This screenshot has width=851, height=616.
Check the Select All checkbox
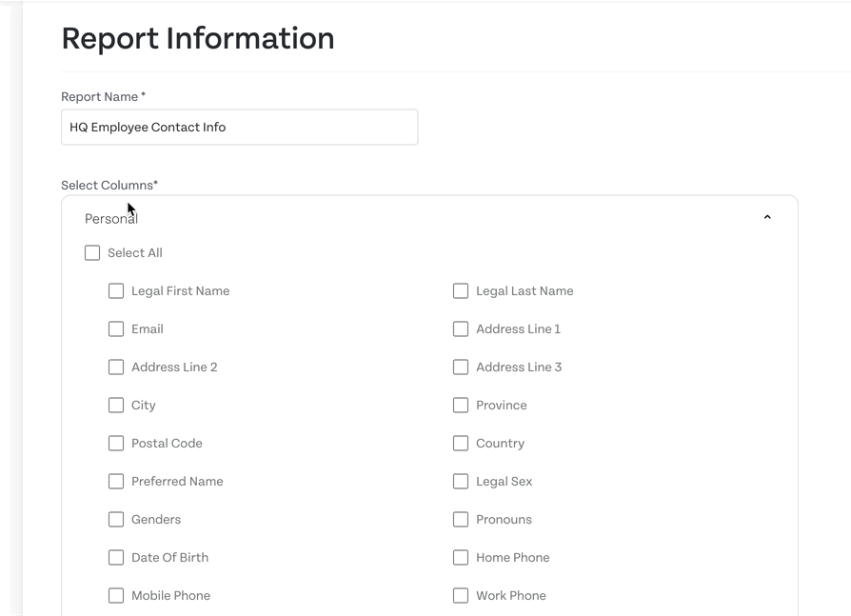(92, 253)
